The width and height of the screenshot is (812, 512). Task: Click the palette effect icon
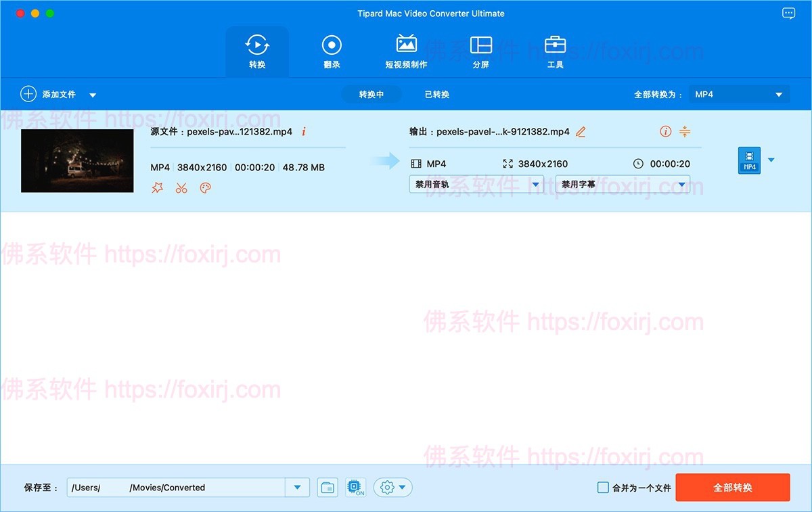tap(205, 187)
